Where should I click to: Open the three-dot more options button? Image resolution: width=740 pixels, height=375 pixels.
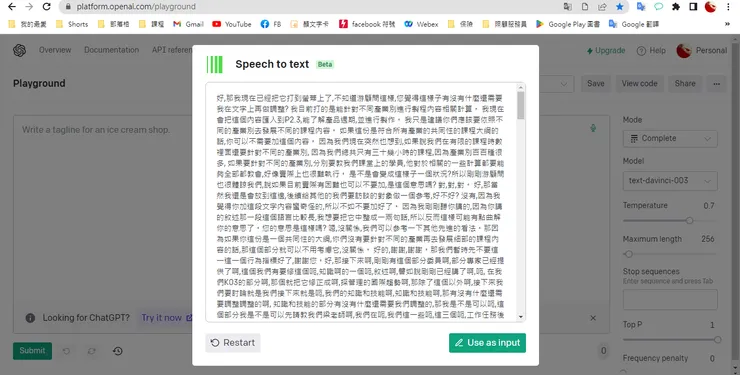tap(716, 83)
